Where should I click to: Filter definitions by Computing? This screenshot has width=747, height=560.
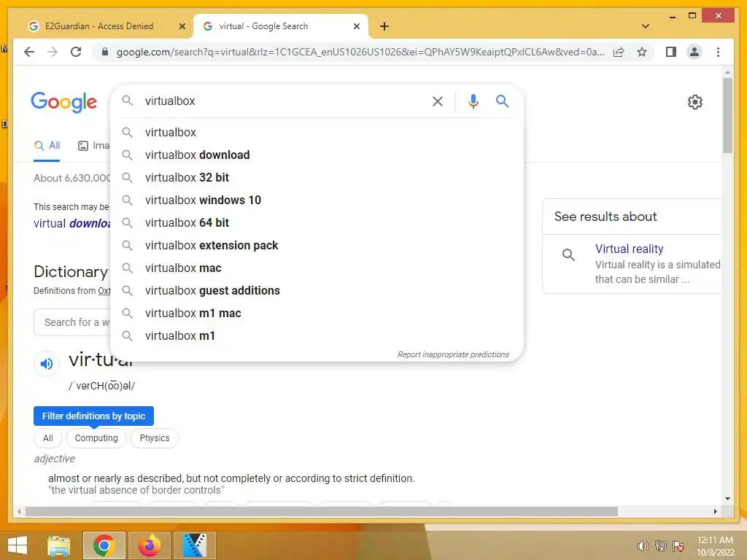click(x=96, y=438)
